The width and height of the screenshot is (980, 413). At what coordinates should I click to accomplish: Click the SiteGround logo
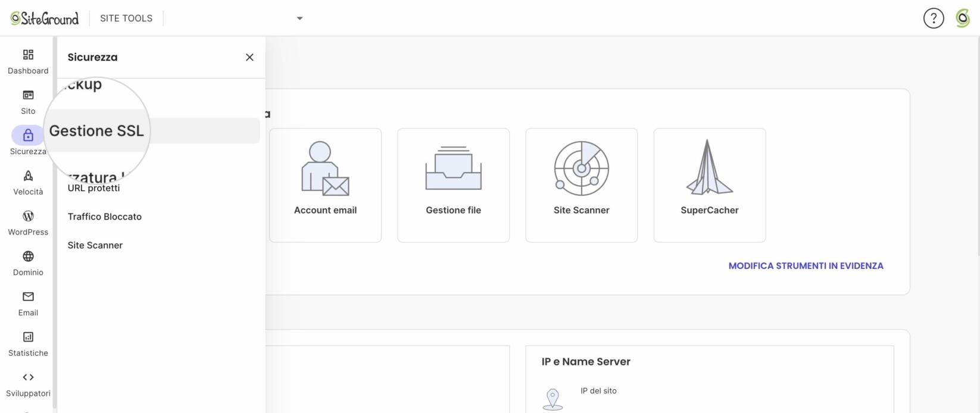[45, 18]
